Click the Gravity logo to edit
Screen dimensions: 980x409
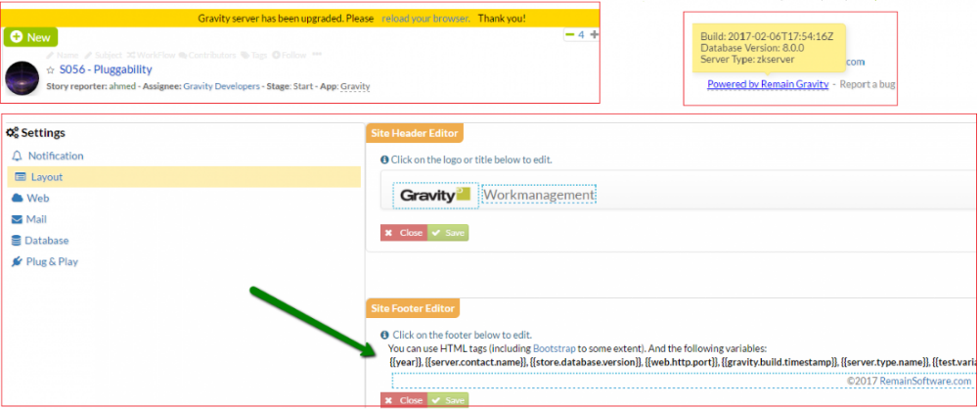click(435, 195)
